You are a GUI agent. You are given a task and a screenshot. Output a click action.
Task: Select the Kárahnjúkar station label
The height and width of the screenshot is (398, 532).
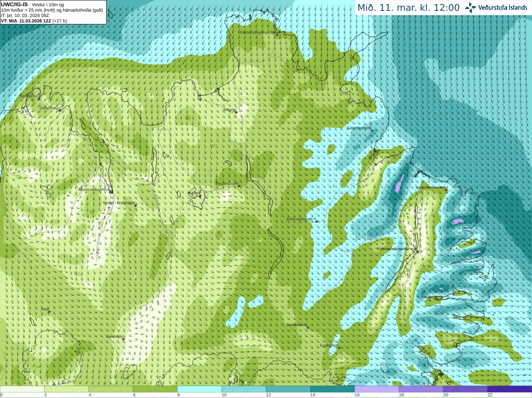pyautogui.click(x=297, y=325)
